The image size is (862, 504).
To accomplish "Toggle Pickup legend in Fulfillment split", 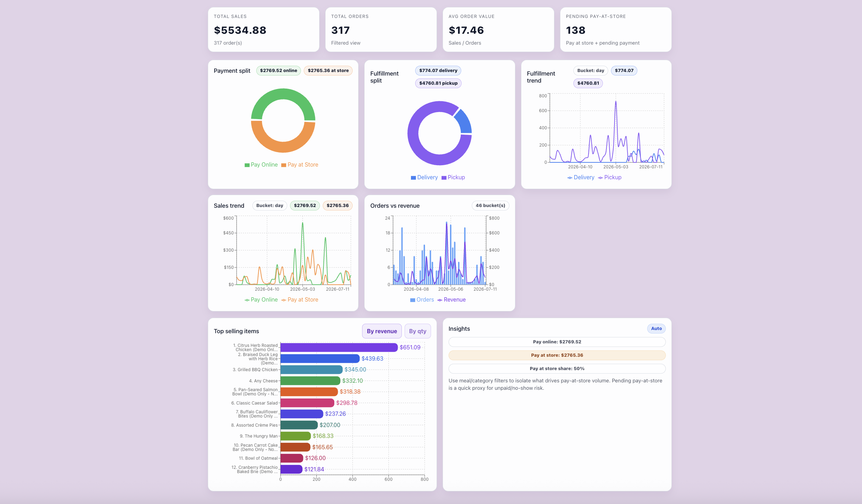I will pos(453,177).
